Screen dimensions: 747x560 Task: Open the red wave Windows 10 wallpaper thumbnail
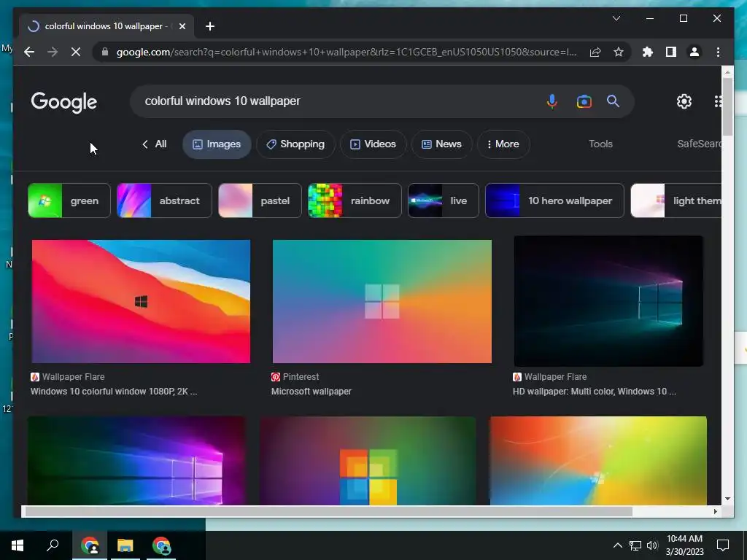141,301
